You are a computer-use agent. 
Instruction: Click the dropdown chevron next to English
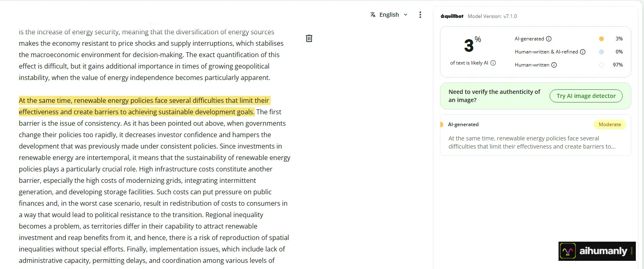(x=406, y=15)
